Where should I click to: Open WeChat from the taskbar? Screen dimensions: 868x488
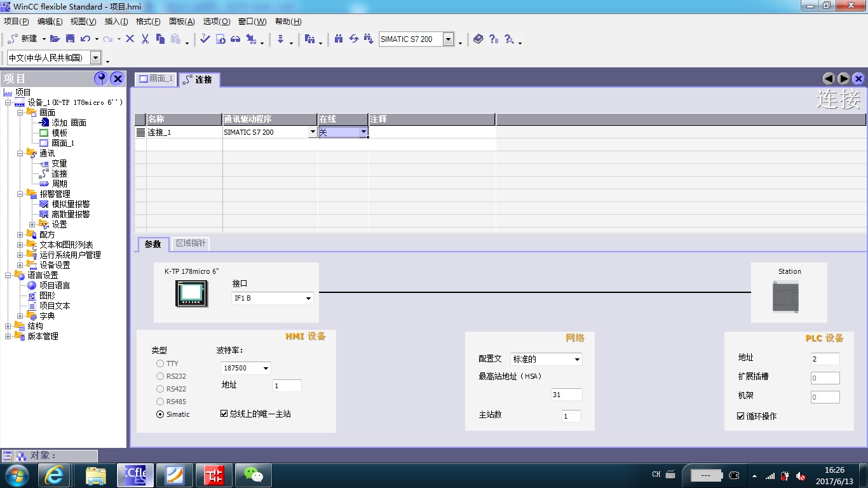coord(254,475)
